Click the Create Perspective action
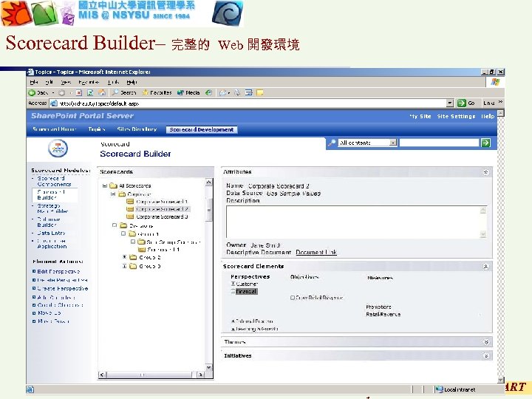 62,288
